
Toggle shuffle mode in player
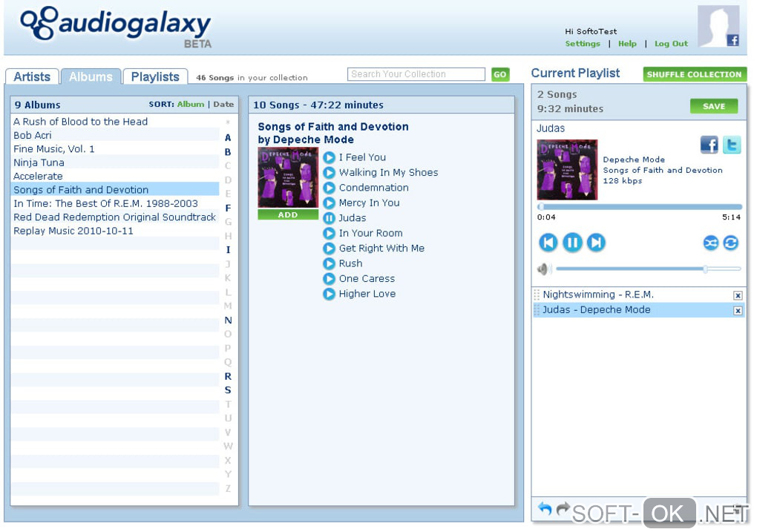[711, 243]
